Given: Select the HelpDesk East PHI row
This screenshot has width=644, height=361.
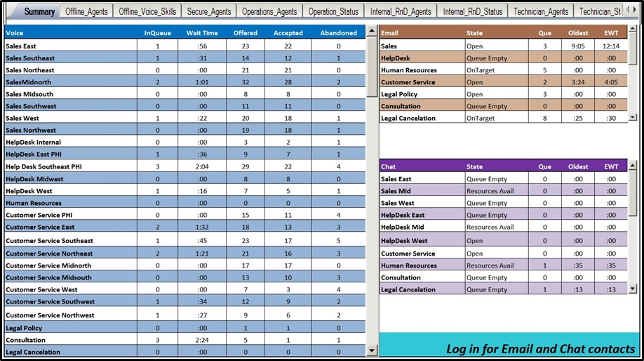Looking at the screenshot, I should click(185, 155).
